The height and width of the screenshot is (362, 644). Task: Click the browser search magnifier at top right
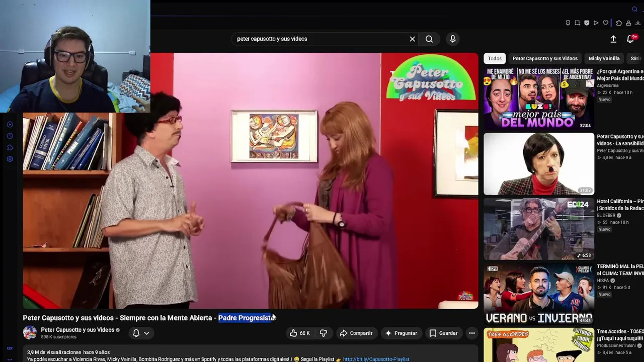[x=634, y=9]
